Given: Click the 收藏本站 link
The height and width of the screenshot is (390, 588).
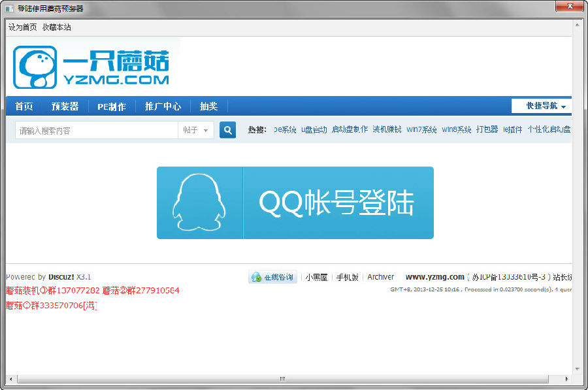Looking at the screenshot, I should click(57, 27).
